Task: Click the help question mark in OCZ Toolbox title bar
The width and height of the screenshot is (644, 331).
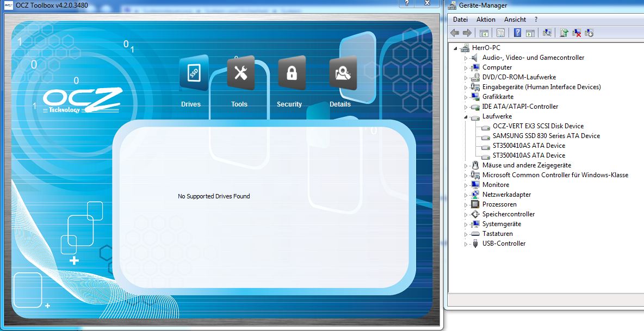Action: 407,3
